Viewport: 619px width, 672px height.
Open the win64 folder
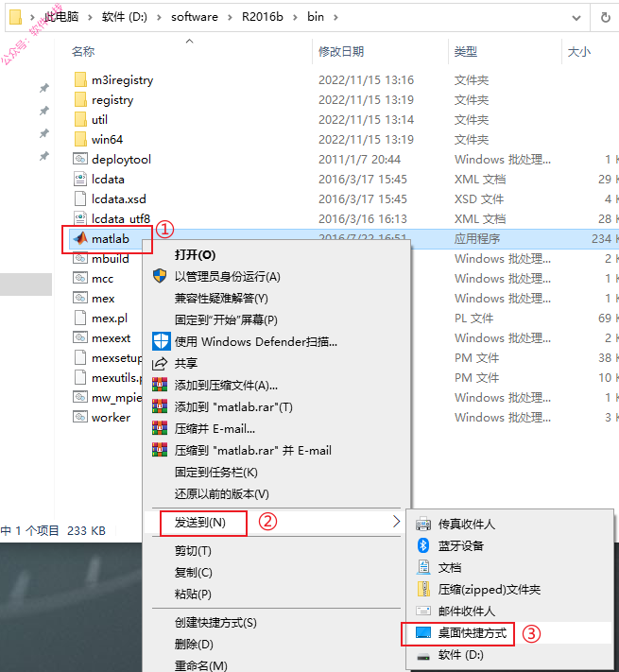click(x=107, y=139)
